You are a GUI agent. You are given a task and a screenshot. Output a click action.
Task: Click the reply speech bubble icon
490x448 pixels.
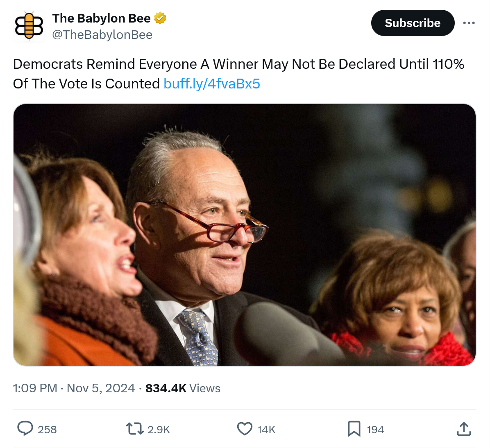pos(25,429)
